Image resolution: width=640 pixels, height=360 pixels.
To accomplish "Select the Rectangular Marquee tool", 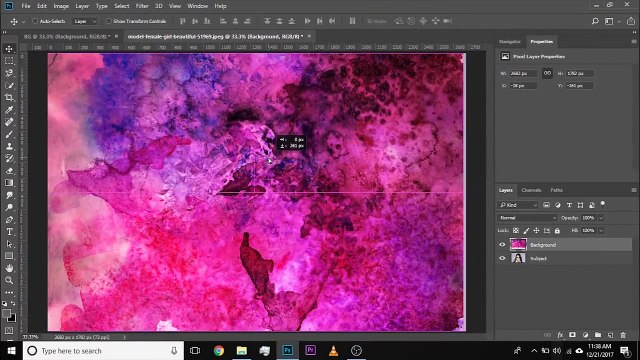I will click(9, 61).
